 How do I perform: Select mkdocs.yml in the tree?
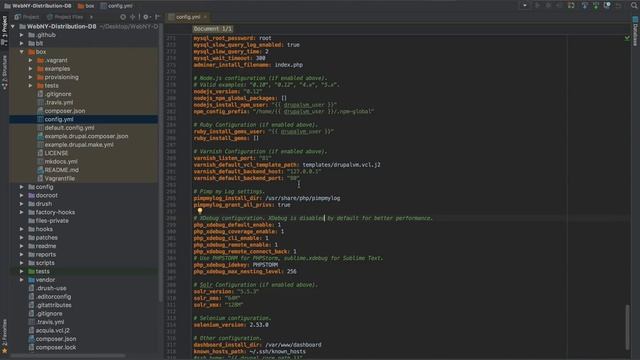[57, 162]
